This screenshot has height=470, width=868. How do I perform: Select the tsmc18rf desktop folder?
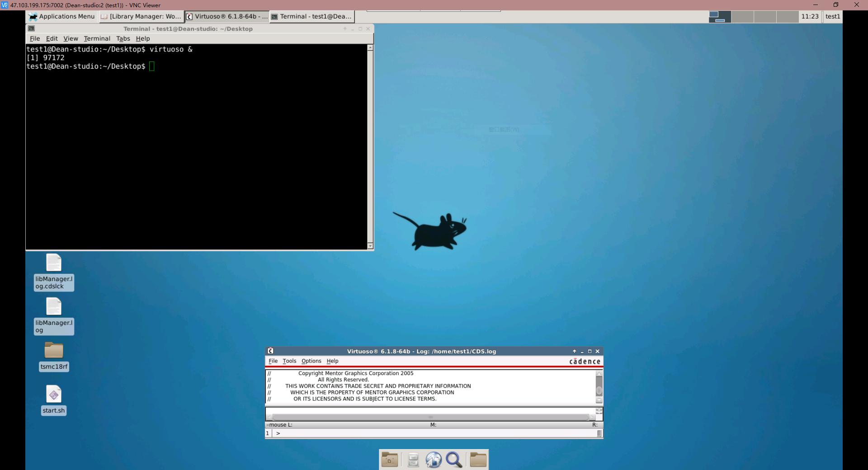[54, 356]
